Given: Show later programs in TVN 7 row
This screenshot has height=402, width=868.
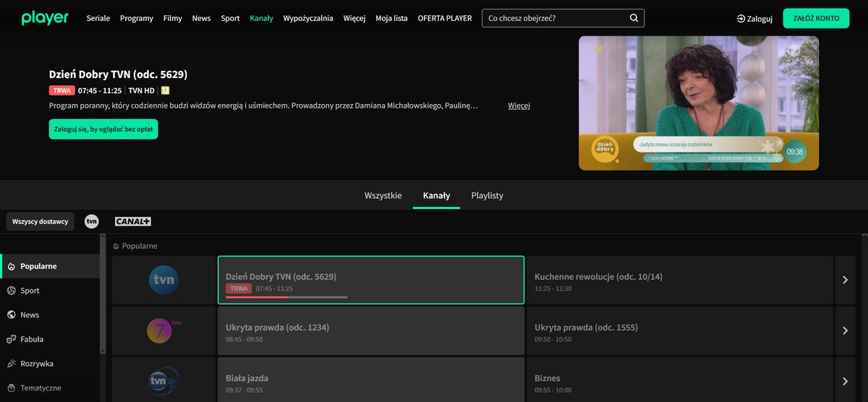Looking at the screenshot, I should point(845,330).
